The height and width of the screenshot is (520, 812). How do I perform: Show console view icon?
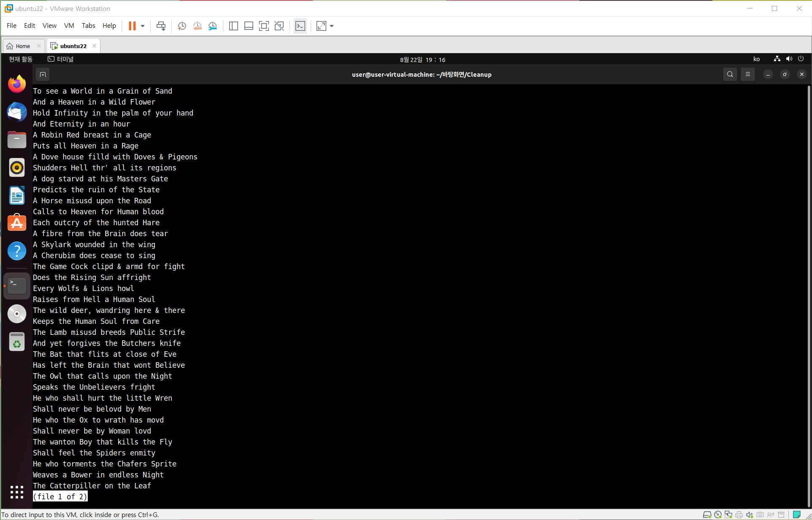pos(300,26)
